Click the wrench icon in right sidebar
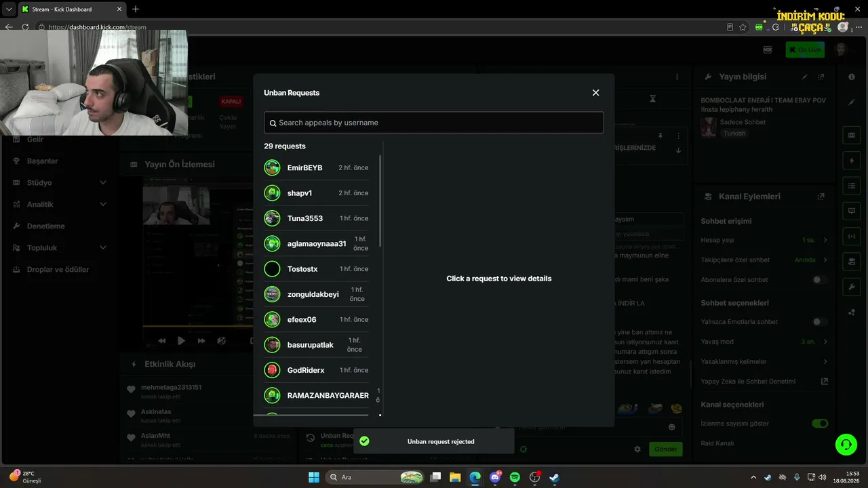868x488 pixels. pos(852,287)
